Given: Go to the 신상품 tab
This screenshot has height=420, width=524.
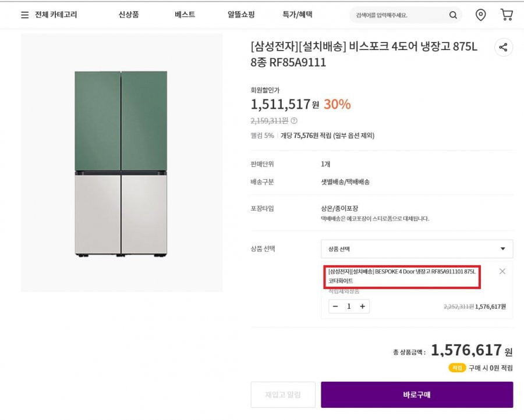Looking at the screenshot, I should pos(129,15).
